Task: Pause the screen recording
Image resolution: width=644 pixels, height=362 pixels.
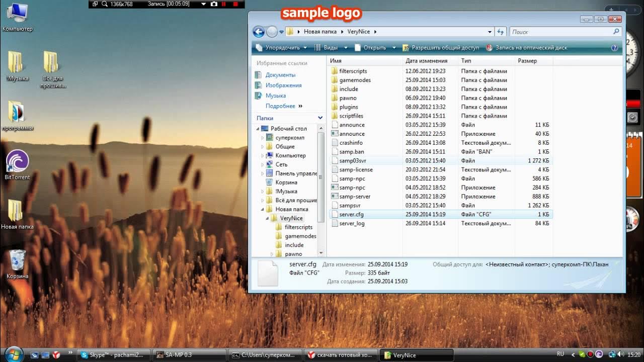Action: 224,4
